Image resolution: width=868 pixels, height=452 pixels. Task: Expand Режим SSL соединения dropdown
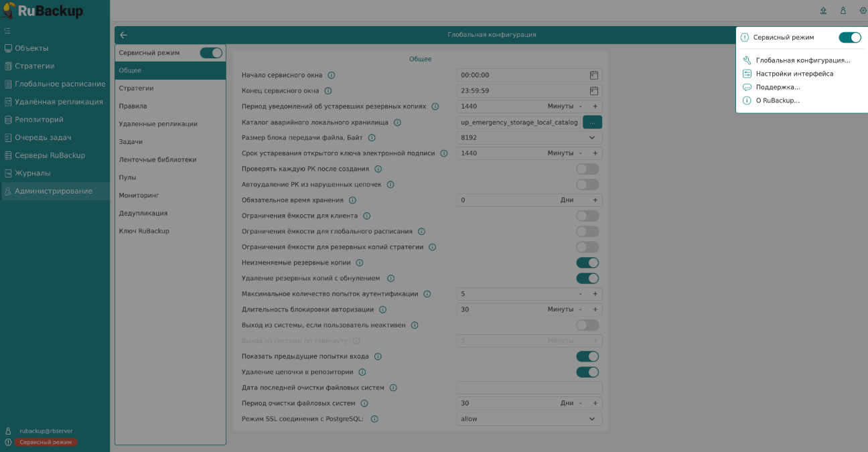[x=591, y=419]
